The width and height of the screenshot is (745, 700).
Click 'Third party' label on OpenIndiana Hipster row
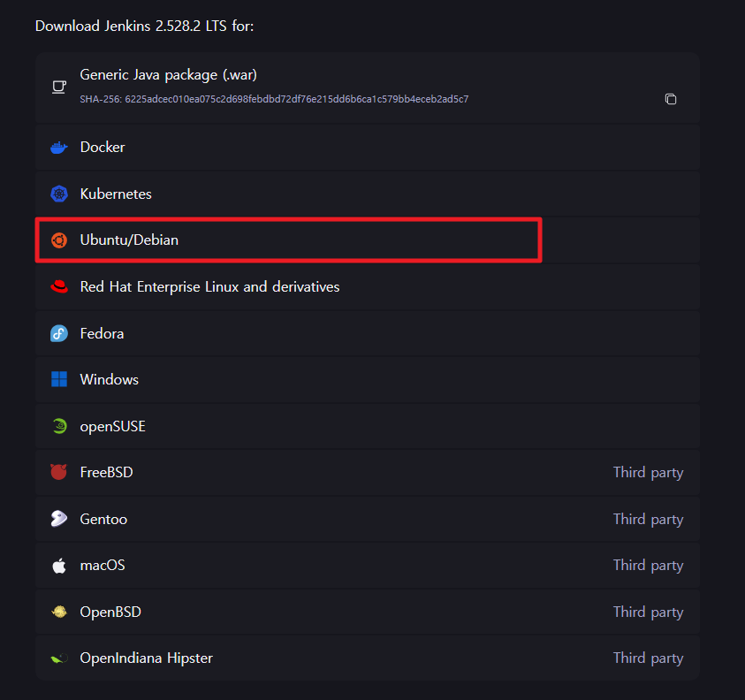[x=648, y=658]
